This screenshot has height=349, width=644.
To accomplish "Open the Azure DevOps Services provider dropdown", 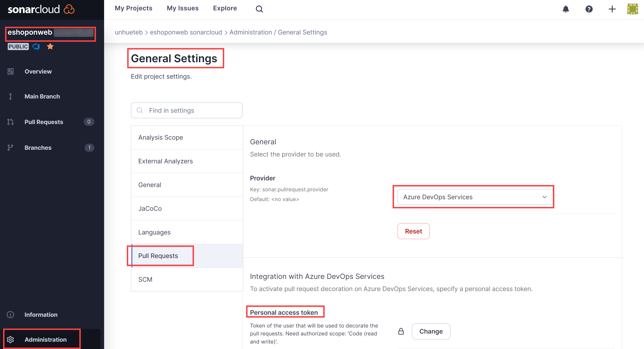I will click(475, 197).
